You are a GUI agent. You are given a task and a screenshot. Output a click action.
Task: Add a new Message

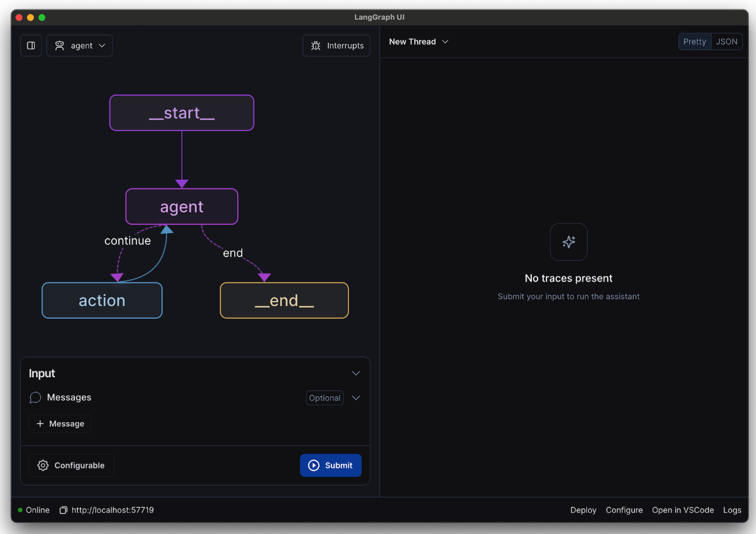click(x=61, y=424)
